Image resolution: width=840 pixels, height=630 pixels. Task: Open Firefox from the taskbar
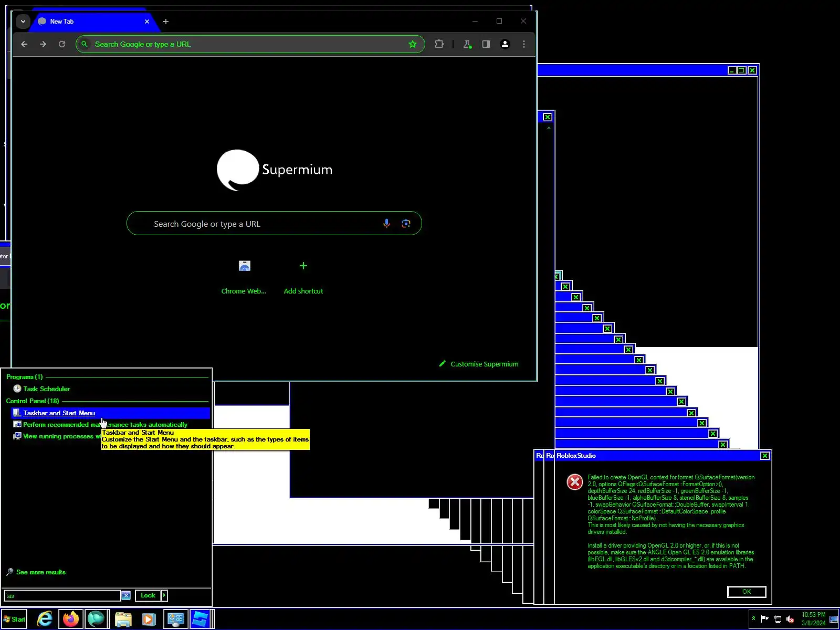pyautogui.click(x=71, y=619)
